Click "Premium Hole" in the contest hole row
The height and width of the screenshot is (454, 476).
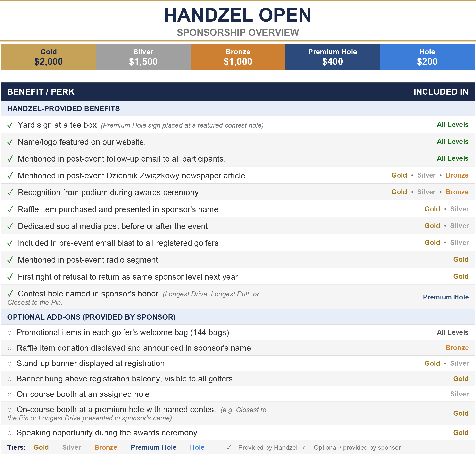446,297
